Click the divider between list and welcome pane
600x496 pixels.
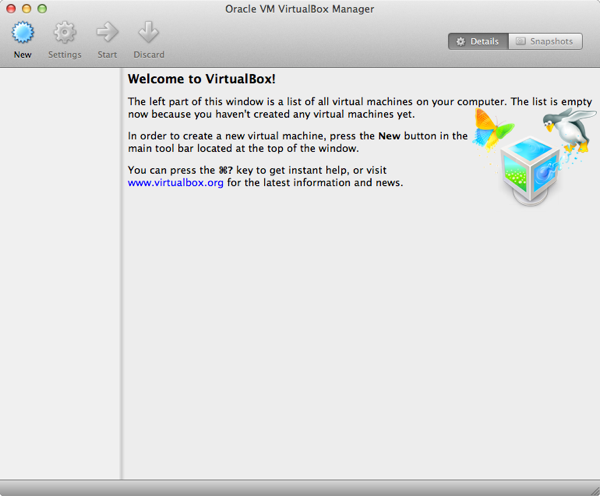[x=121, y=270]
